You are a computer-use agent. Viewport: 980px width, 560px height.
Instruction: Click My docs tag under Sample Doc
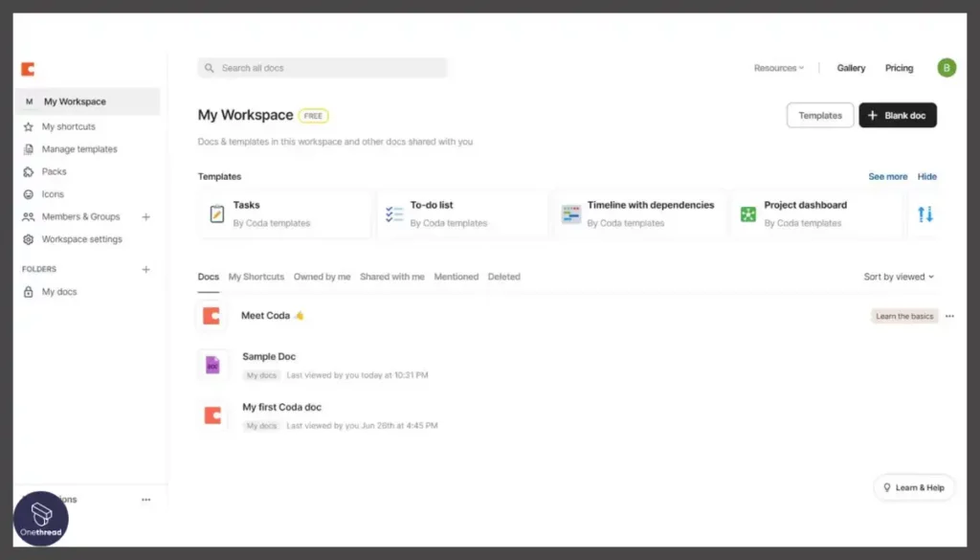261,375
